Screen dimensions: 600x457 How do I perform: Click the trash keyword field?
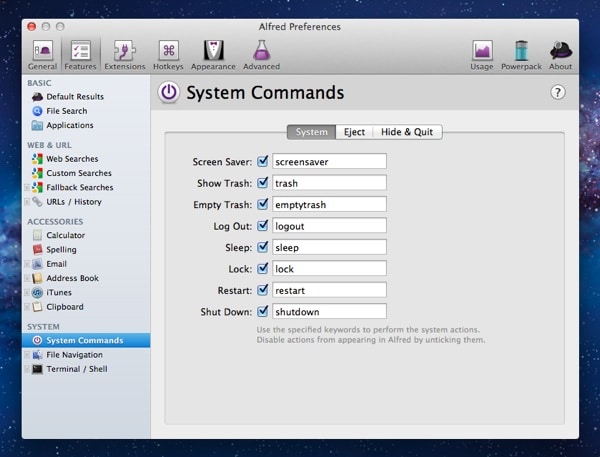[329, 183]
